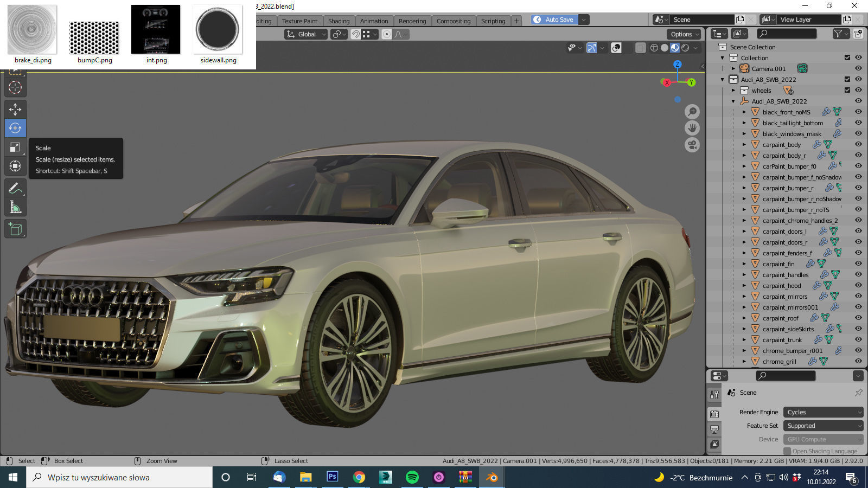Click the outliner search field
The width and height of the screenshot is (868, 488).
(787, 34)
